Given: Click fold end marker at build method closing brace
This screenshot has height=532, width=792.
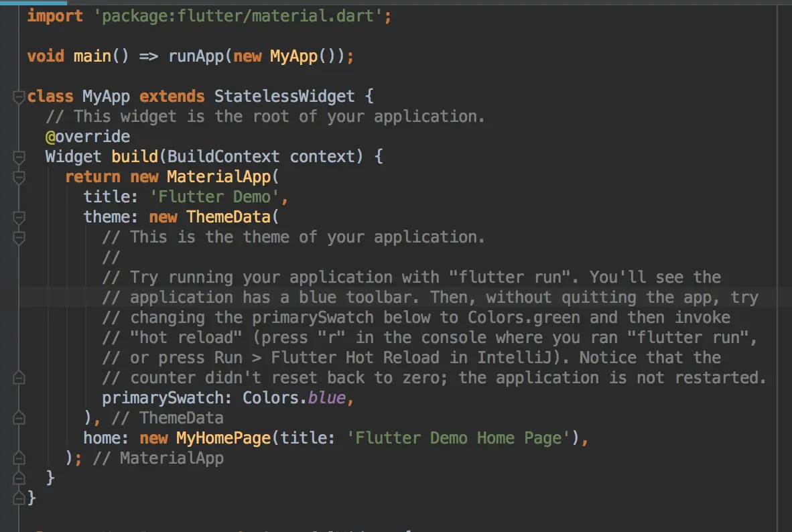Looking at the screenshot, I should point(19,478).
